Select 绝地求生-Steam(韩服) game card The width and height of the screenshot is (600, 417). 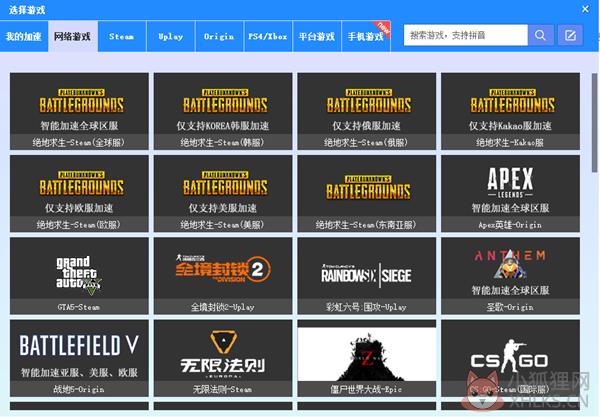[223, 111]
